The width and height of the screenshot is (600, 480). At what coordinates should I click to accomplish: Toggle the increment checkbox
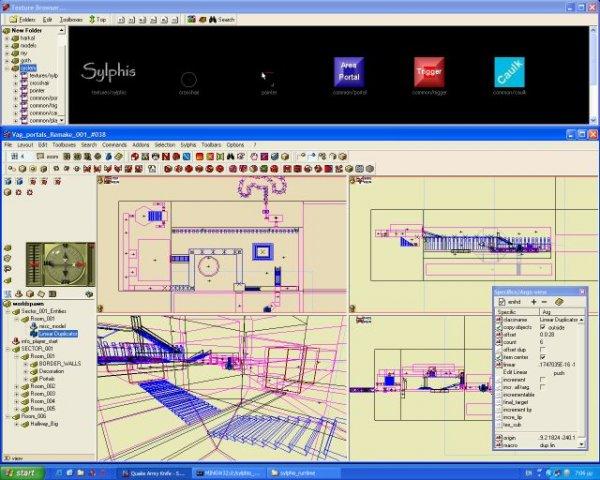(x=543, y=379)
